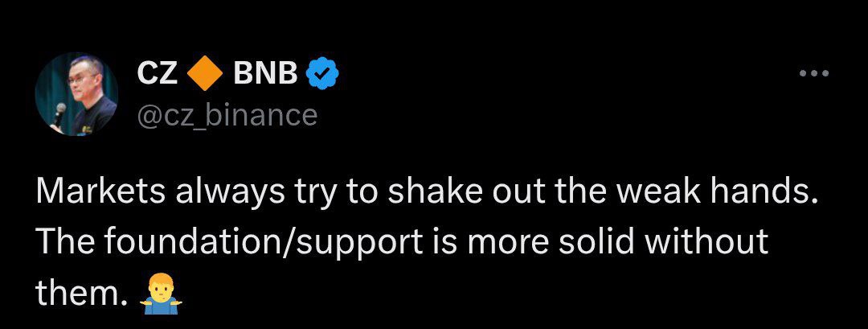Screen dimensions: 868x329
Task: Open the three-dot more options menu
Action: point(813,73)
